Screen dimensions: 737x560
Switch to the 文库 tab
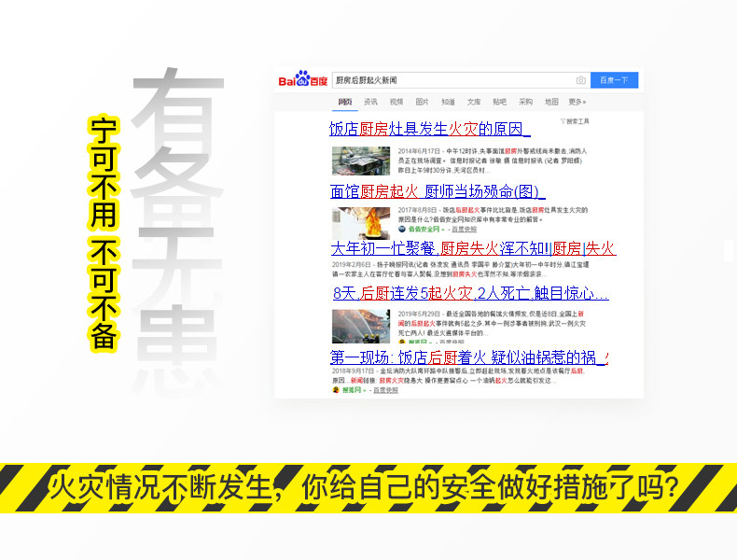[x=474, y=102]
